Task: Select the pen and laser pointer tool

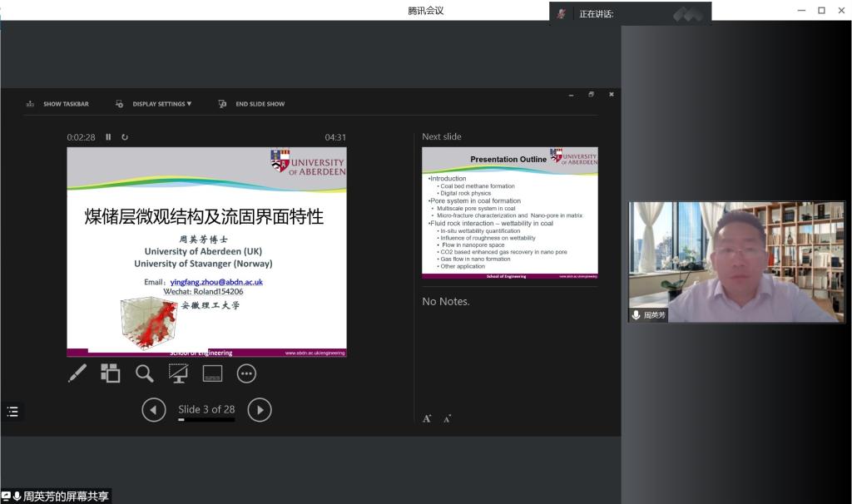Action: pyautogui.click(x=77, y=373)
